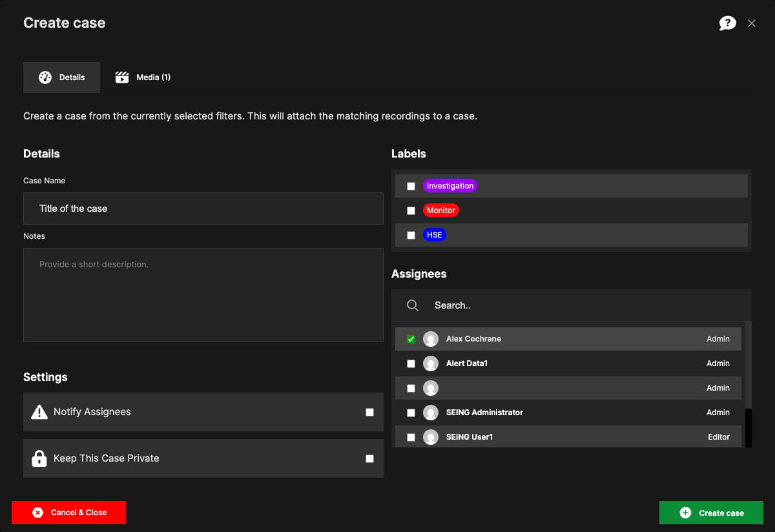The height and width of the screenshot is (532, 775).
Task: Click Alex Cochrane's avatar icon
Action: tap(431, 339)
